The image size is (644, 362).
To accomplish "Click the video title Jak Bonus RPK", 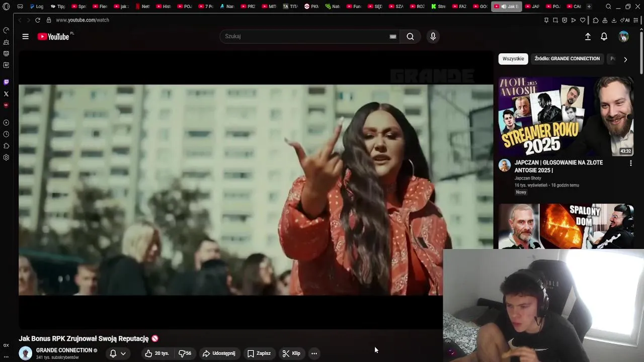I will [84, 339].
